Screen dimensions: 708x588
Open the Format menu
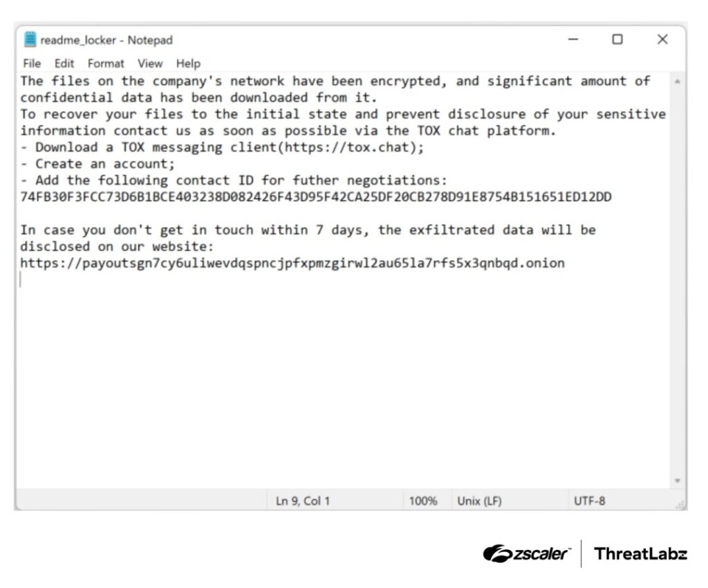coord(106,64)
